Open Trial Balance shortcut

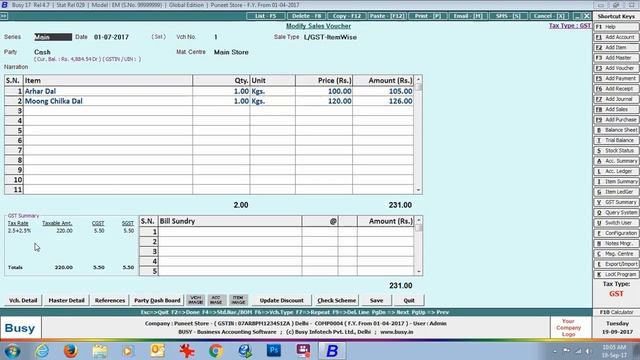(616, 140)
